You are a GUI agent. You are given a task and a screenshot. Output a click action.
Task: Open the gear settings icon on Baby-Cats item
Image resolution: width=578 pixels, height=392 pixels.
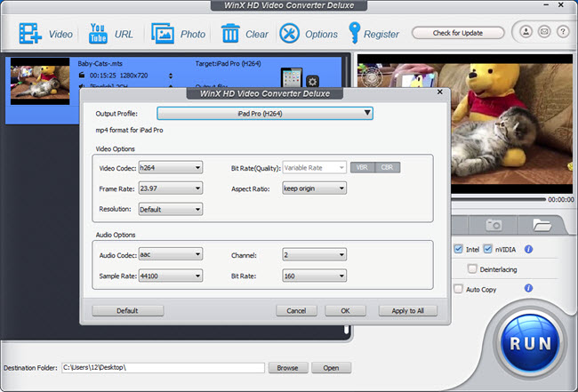(313, 82)
